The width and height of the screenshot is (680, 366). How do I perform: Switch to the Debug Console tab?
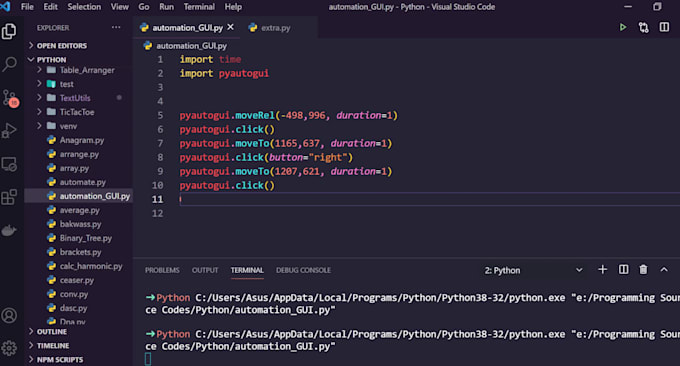(x=303, y=270)
